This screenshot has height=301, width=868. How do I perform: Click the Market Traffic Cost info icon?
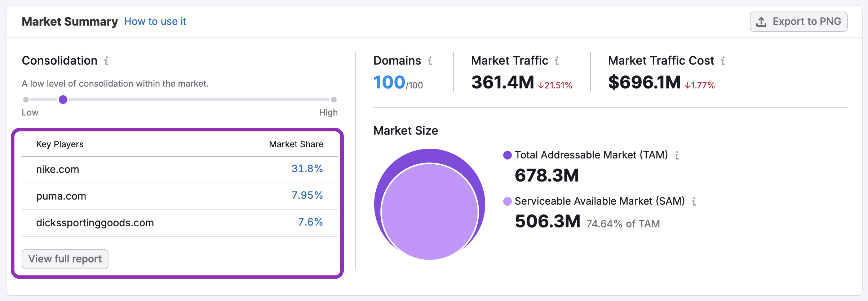click(723, 61)
